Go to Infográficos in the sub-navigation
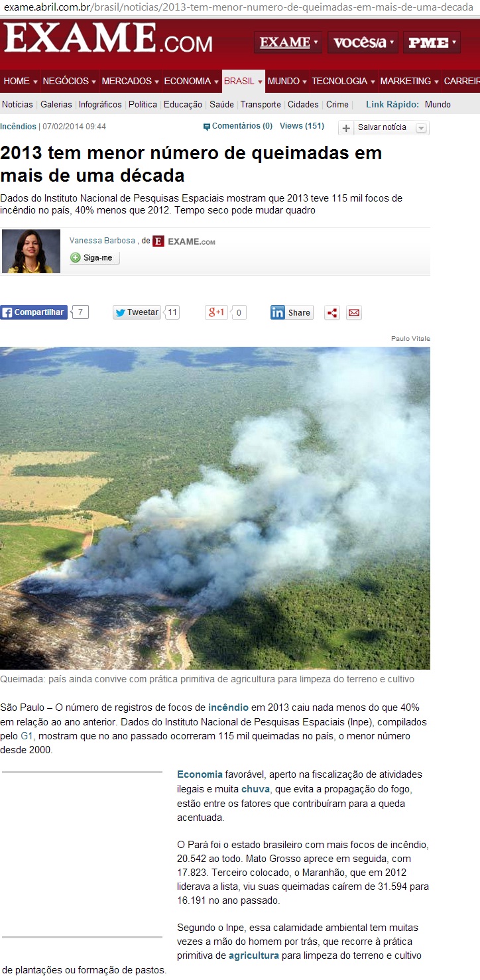This screenshot has width=480, height=980. (100, 105)
